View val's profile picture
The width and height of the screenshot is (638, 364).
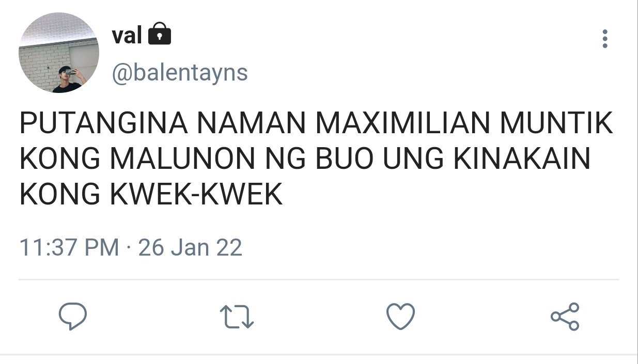(x=59, y=53)
